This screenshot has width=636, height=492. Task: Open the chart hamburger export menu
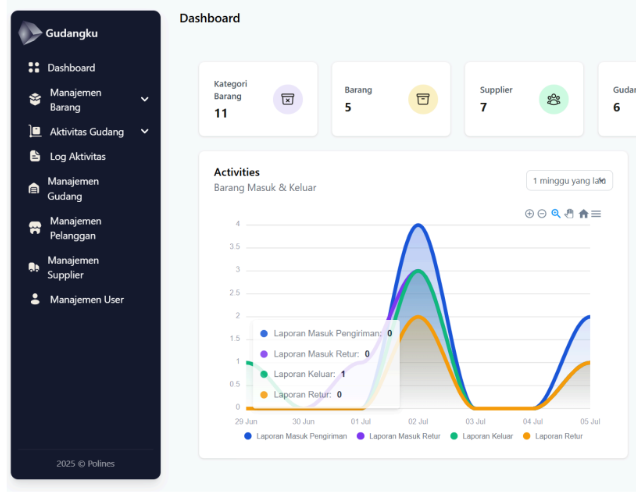(x=596, y=214)
